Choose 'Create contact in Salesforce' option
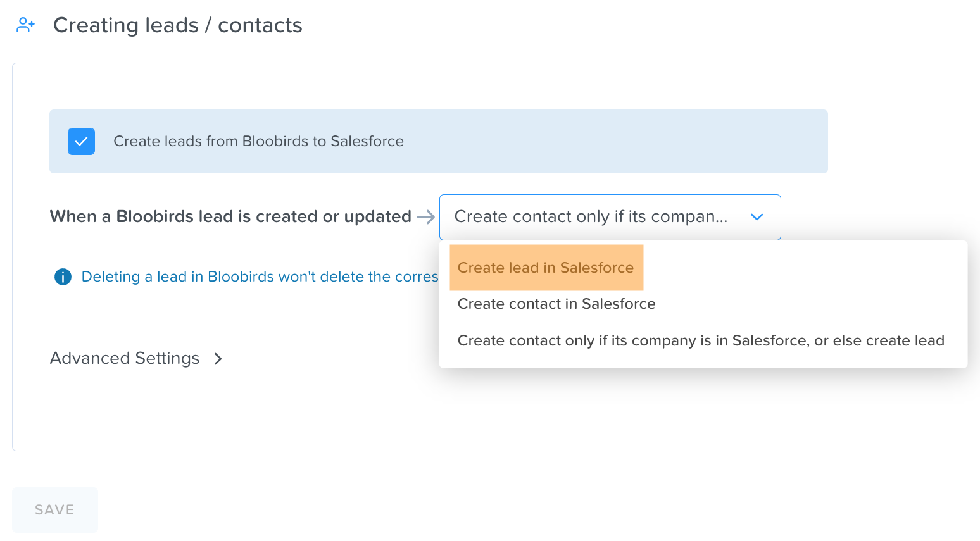 tap(556, 304)
